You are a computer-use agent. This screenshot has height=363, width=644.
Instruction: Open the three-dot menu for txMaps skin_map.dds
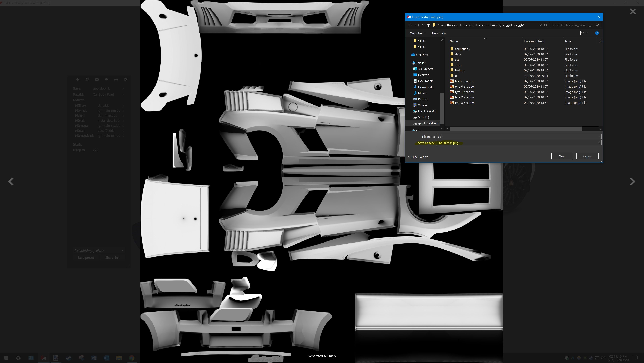pos(123,116)
